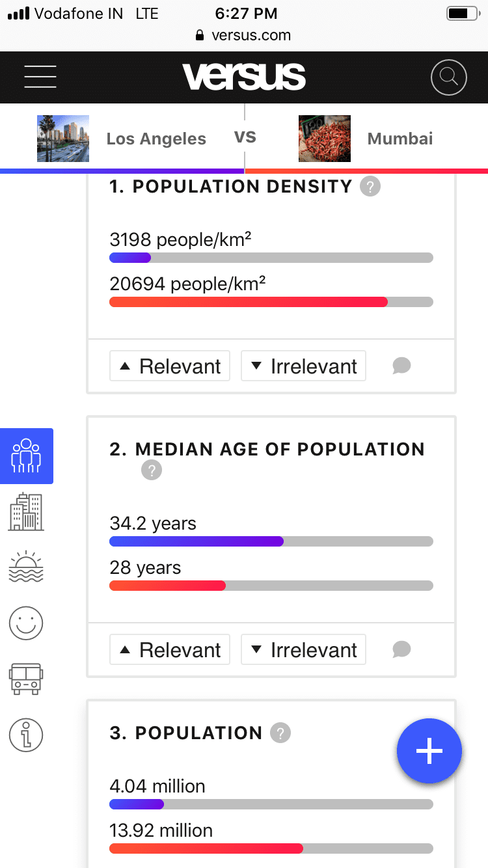This screenshot has height=868, width=488.
Task: Select the smiley face quality-of-life icon
Action: (x=26, y=623)
